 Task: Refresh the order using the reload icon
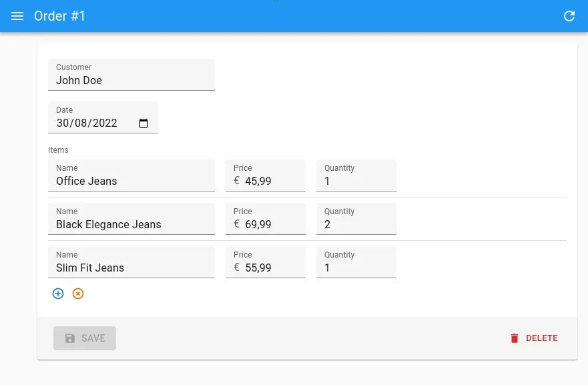pos(569,16)
